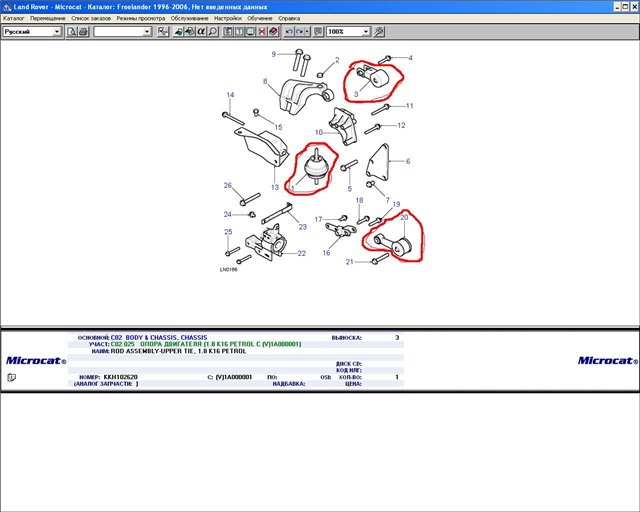Click the first panel layout icon

(x=228, y=31)
